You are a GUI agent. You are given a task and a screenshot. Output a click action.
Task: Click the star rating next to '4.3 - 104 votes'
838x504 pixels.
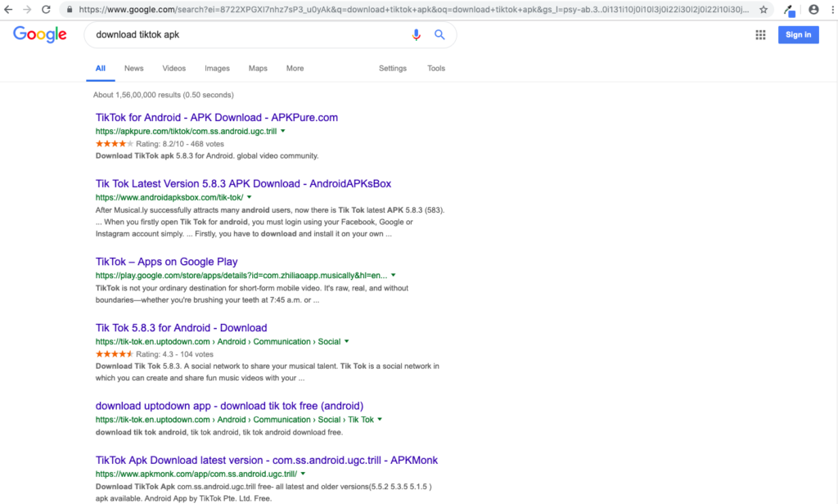[115, 353]
